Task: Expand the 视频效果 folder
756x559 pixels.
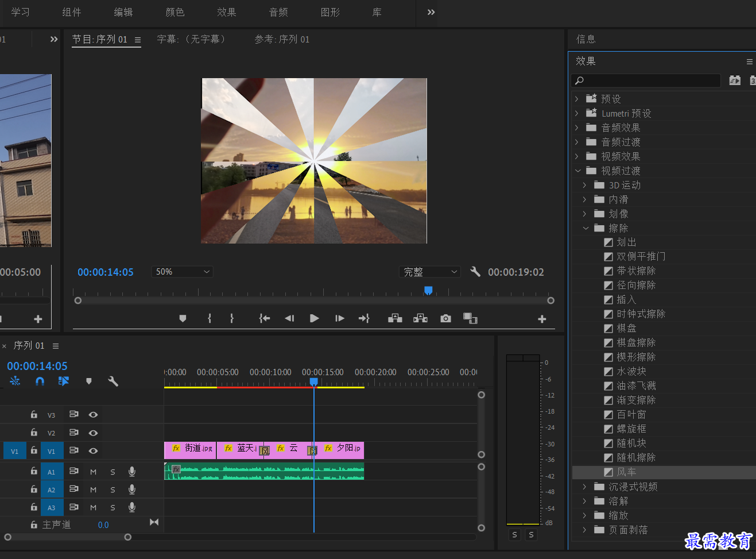Action: tap(577, 156)
